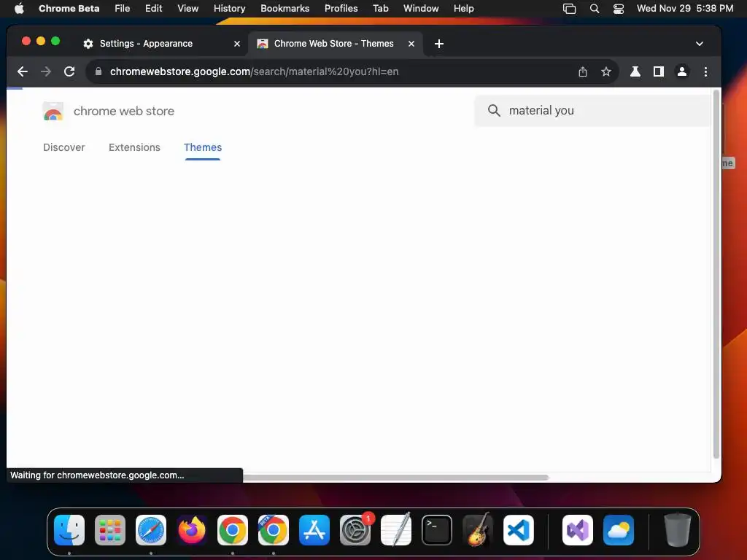Open TextEdit from the dock

(x=396, y=530)
